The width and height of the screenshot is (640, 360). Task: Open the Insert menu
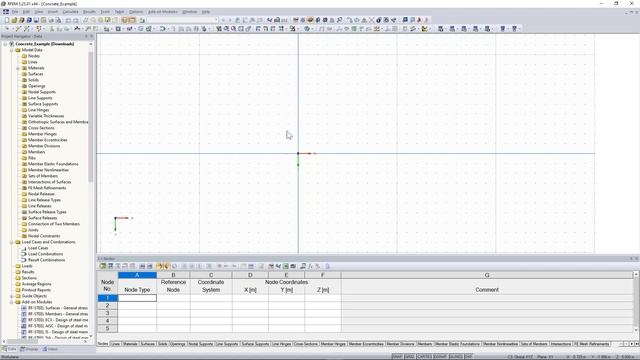53,12
